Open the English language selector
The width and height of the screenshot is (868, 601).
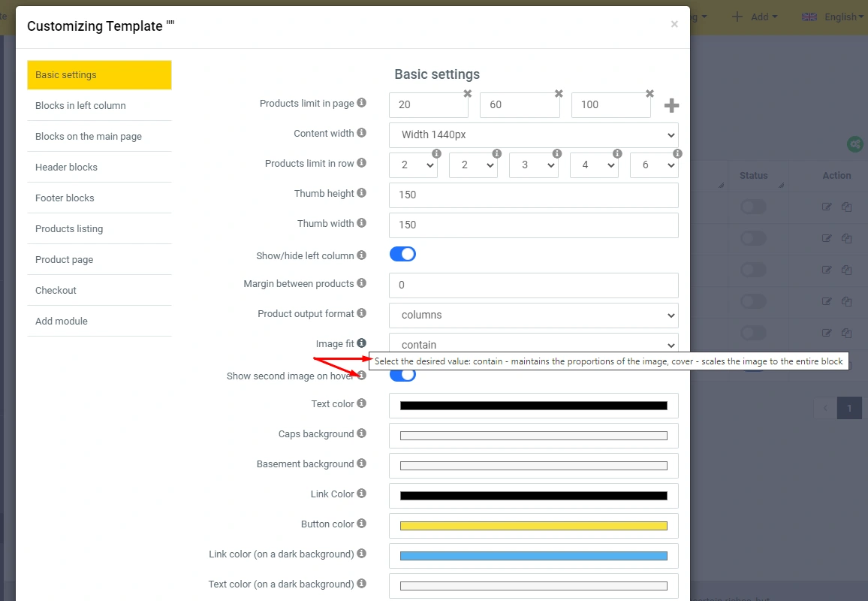tap(829, 17)
